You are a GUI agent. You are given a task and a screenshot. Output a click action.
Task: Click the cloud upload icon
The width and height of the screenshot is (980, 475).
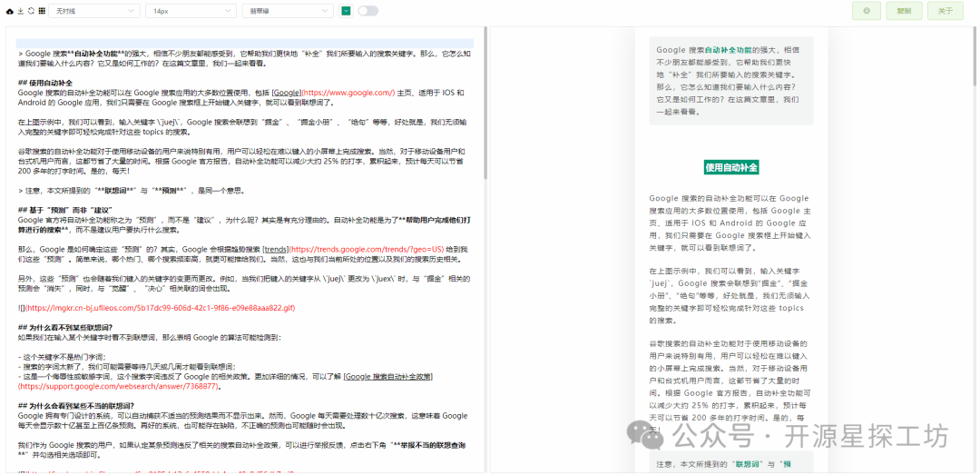pos(10,11)
